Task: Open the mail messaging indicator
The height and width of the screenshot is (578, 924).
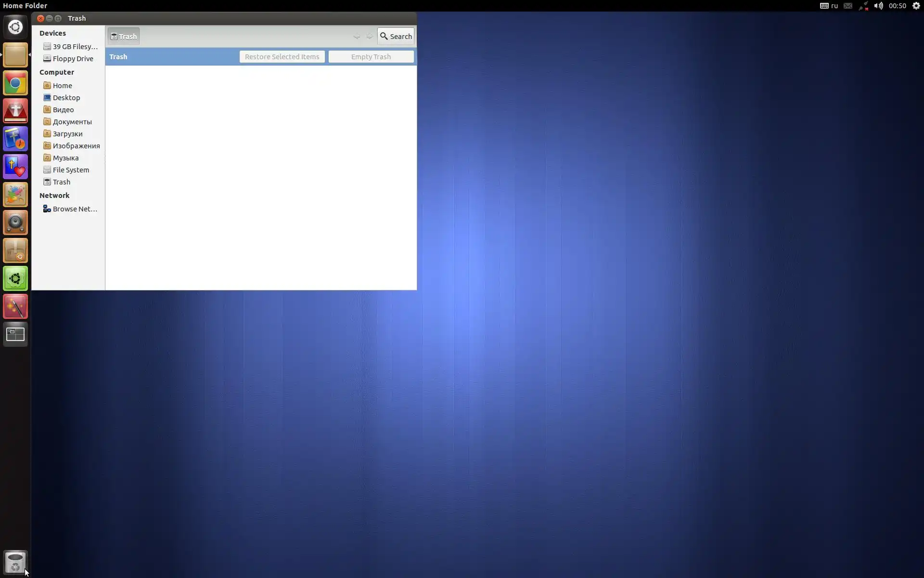Action: (x=848, y=6)
